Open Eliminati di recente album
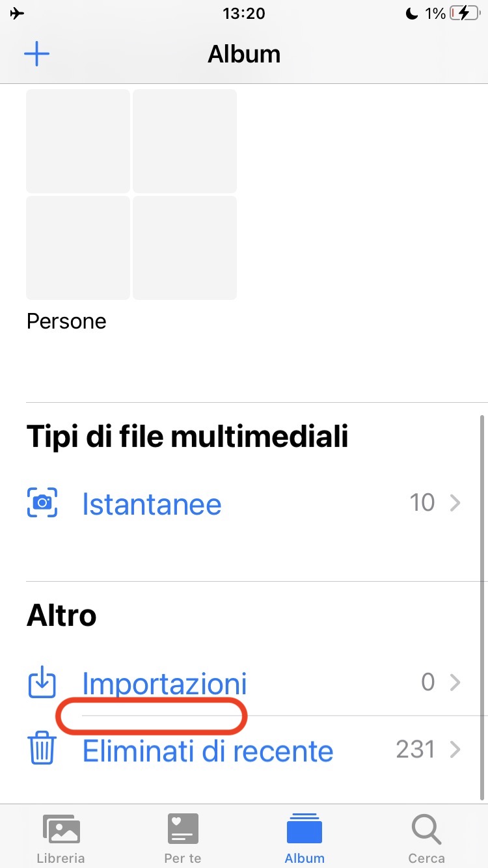This screenshot has width=488, height=868. tap(208, 751)
